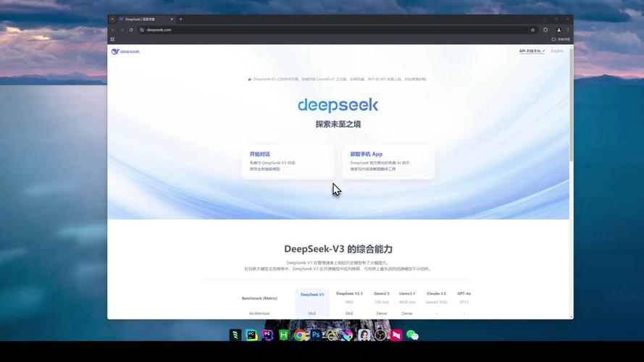This screenshot has height=362, width=644.
Task: Click the 开始对话 card
Action: coord(288,161)
